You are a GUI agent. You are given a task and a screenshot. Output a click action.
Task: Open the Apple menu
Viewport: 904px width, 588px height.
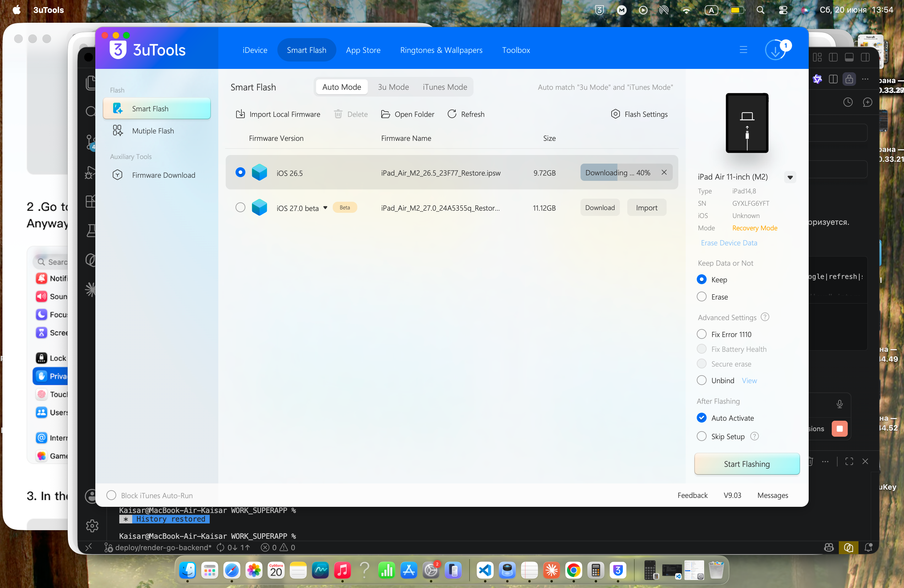click(16, 10)
